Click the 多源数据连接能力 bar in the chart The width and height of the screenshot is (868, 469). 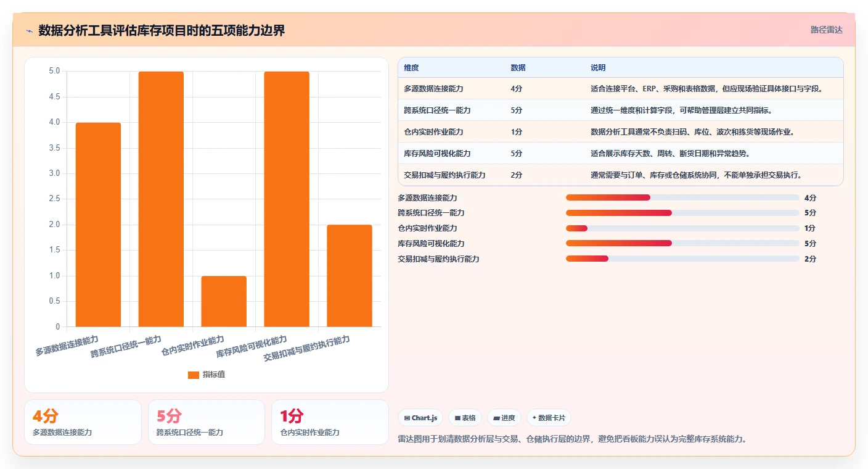pyautogui.click(x=98, y=225)
